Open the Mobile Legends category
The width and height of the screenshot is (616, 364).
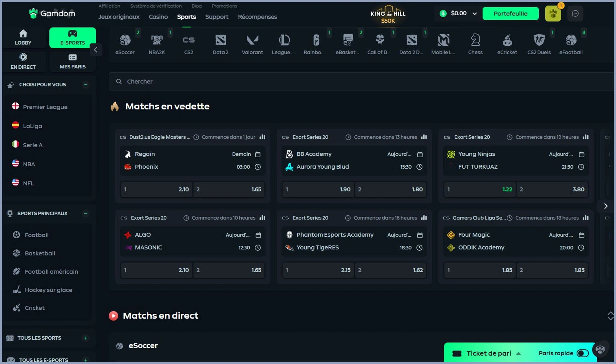pos(444,40)
